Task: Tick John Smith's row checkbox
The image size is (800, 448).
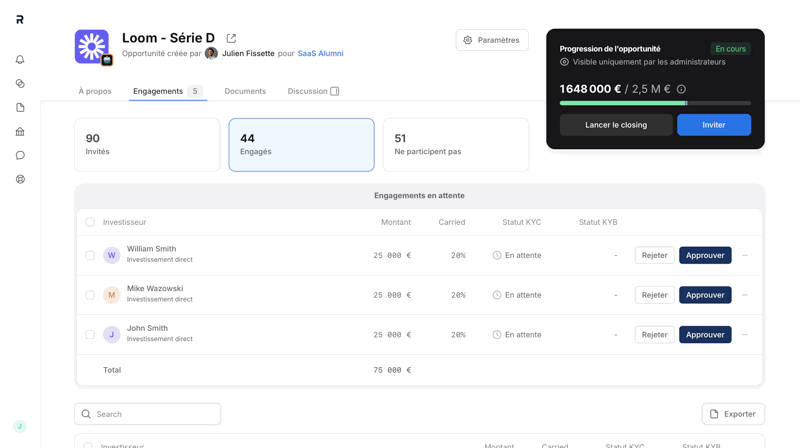Action: pos(90,335)
